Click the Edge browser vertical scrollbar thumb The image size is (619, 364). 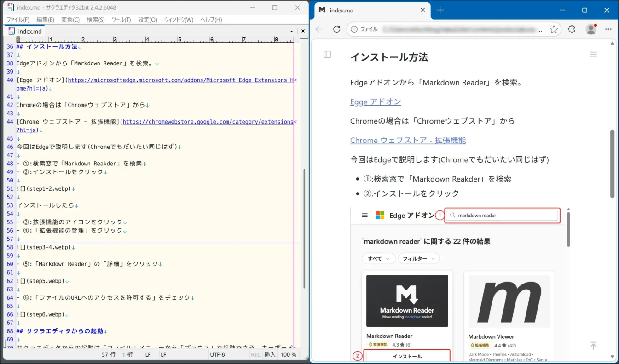pyautogui.click(x=612, y=163)
